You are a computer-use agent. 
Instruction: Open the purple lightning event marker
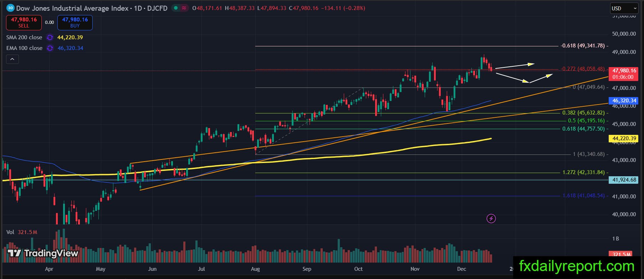click(491, 219)
